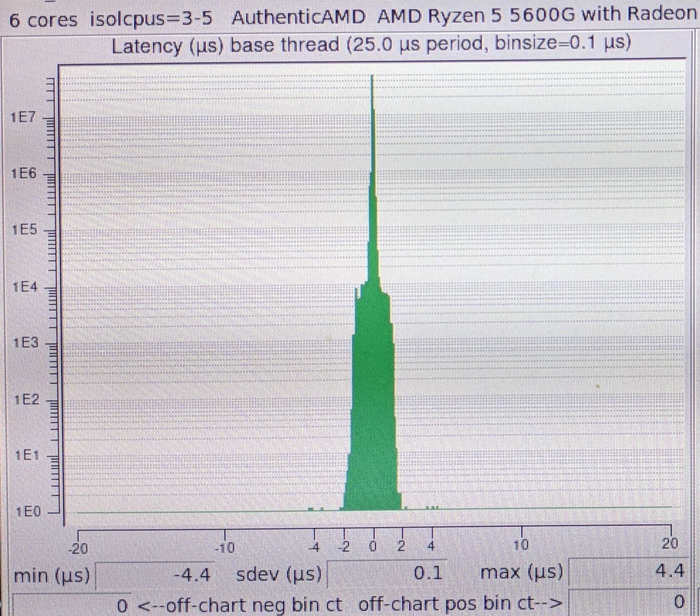Click the 0 x-axis tick label
Viewport: 700px width, 616px height.
click(373, 546)
